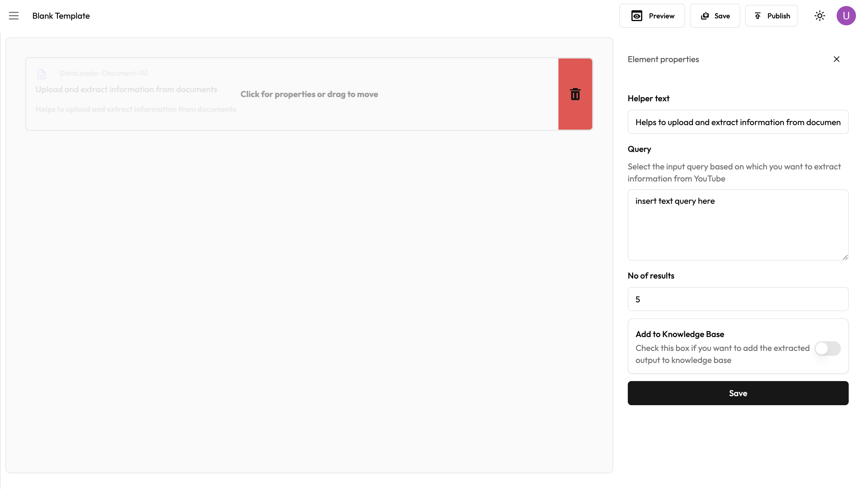Switch theme using the sun icon
The image size is (868, 489).
819,16
